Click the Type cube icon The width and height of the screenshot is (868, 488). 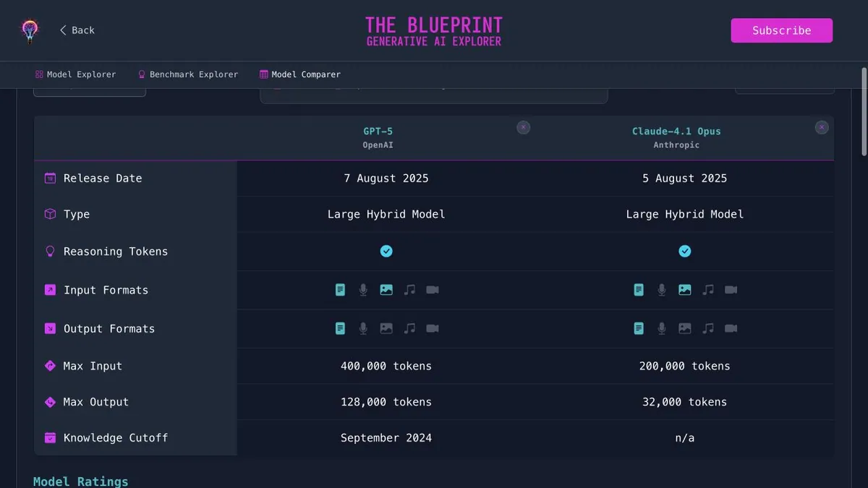pos(50,214)
